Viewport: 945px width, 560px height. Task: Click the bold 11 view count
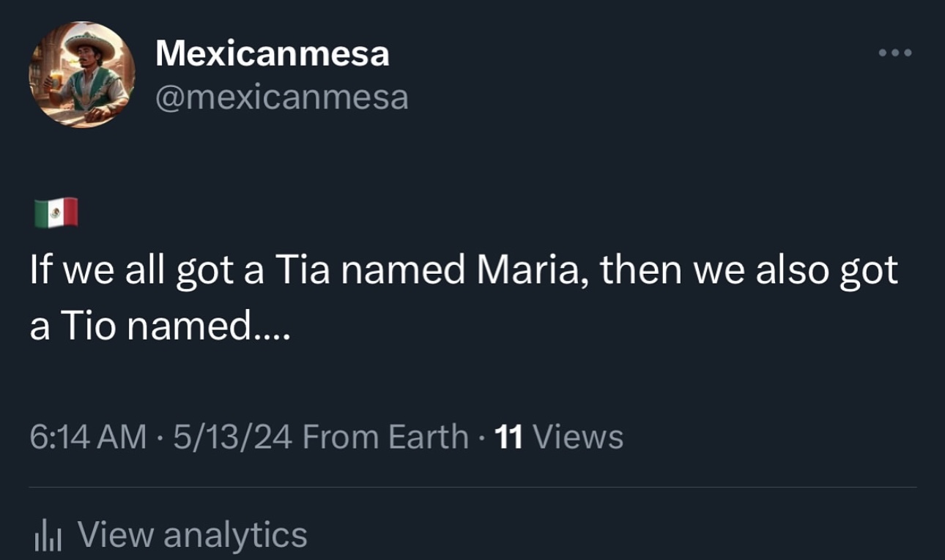point(508,437)
